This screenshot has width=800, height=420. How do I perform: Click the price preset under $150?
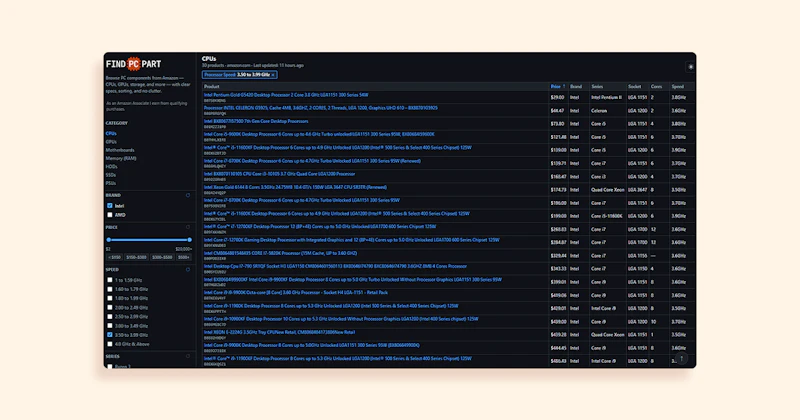click(114, 258)
